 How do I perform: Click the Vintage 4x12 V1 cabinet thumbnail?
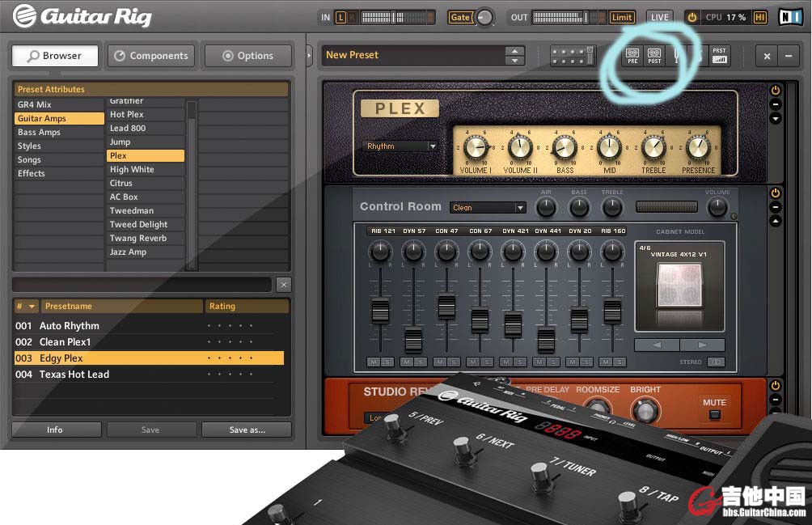click(679, 286)
